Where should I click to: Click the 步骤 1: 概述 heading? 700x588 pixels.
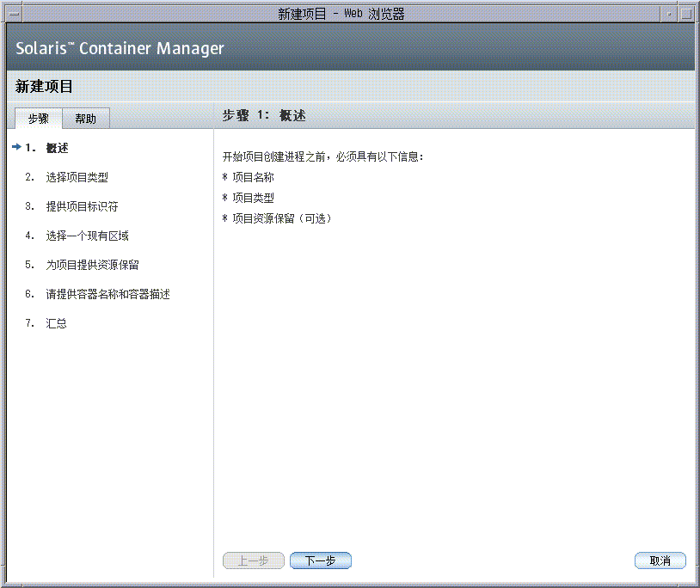(x=264, y=115)
